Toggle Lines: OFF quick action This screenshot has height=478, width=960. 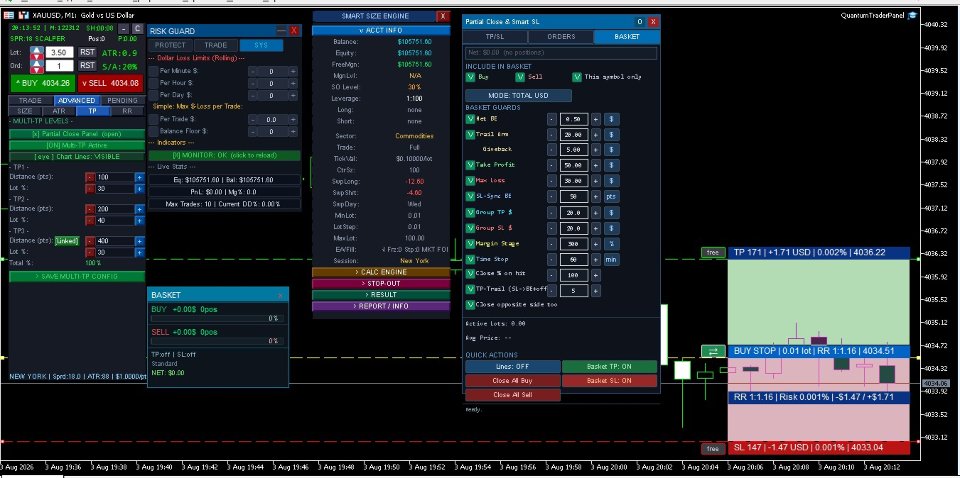pyautogui.click(x=512, y=367)
